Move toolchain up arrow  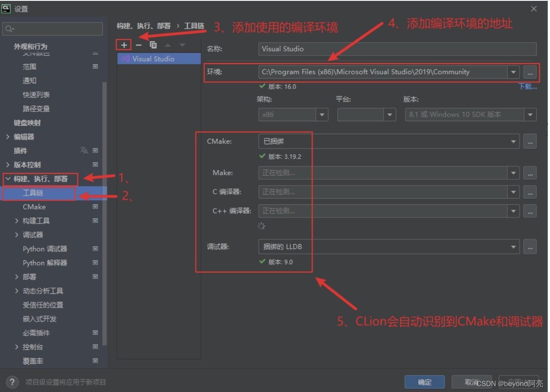pos(168,45)
